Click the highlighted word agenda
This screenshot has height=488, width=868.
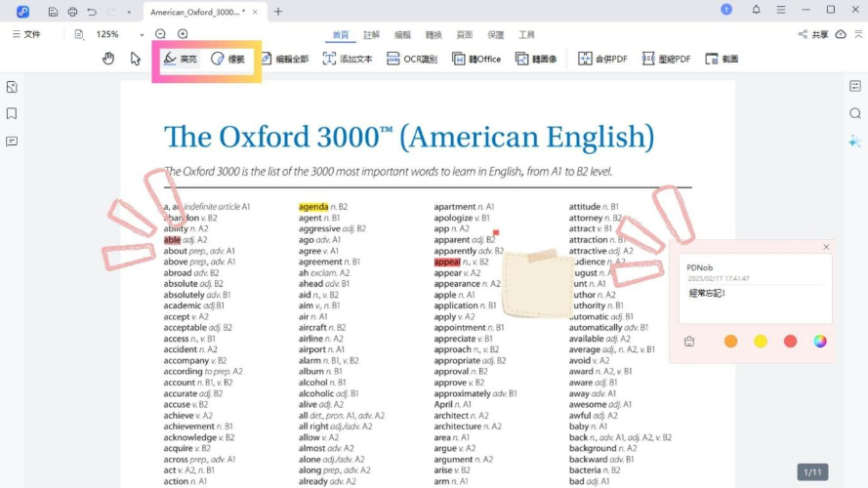(313, 206)
